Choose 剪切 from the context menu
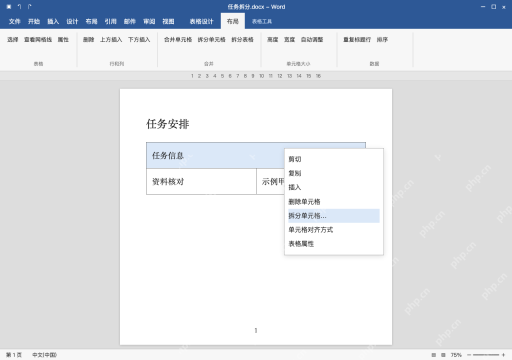The image size is (512, 360). point(334,159)
